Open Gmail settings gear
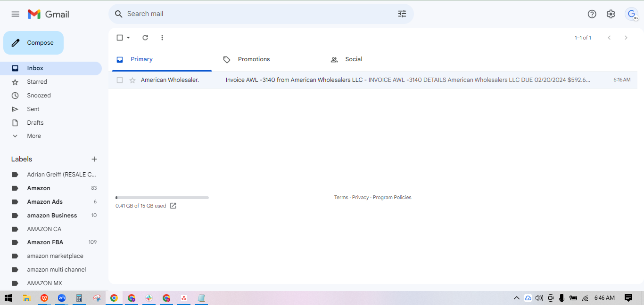 611,14
